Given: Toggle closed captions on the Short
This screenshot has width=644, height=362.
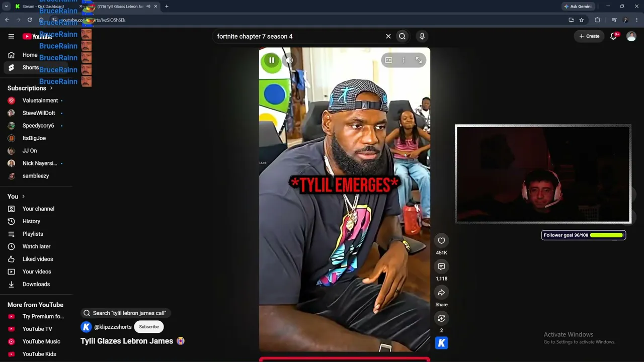Looking at the screenshot, I should click(388, 60).
